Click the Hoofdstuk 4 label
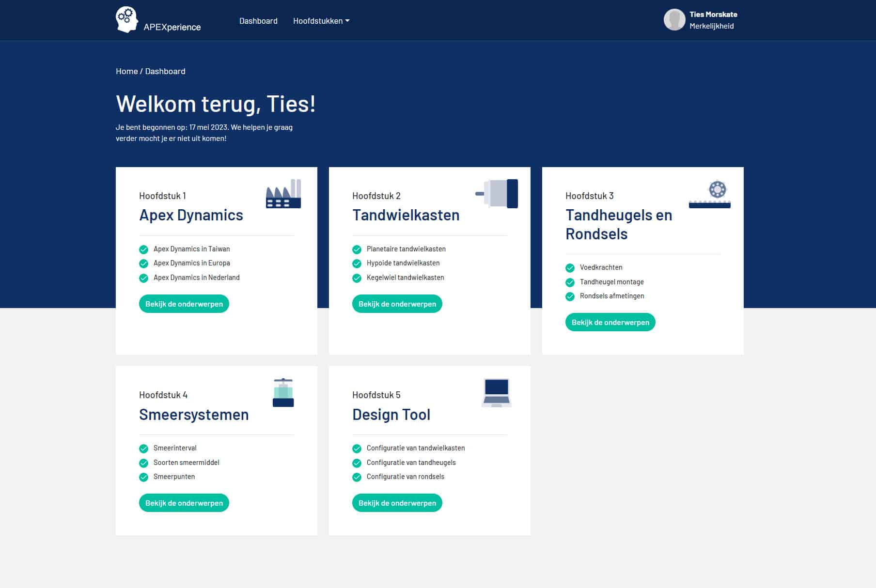Viewport: 876px width, 588px height. click(163, 395)
